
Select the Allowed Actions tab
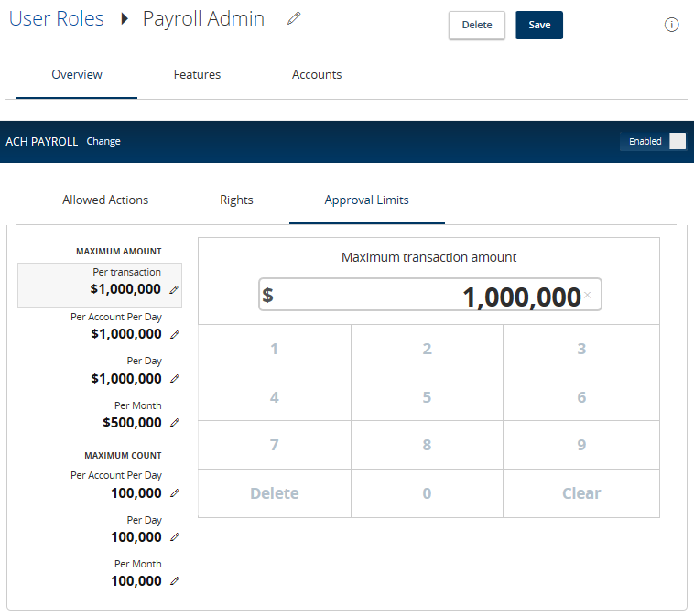click(x=105, y=200)
